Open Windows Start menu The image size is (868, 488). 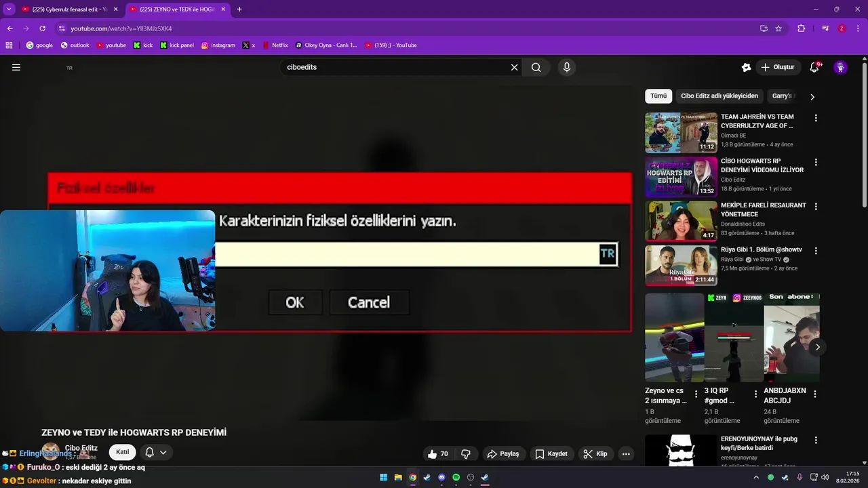pos(384,477)
